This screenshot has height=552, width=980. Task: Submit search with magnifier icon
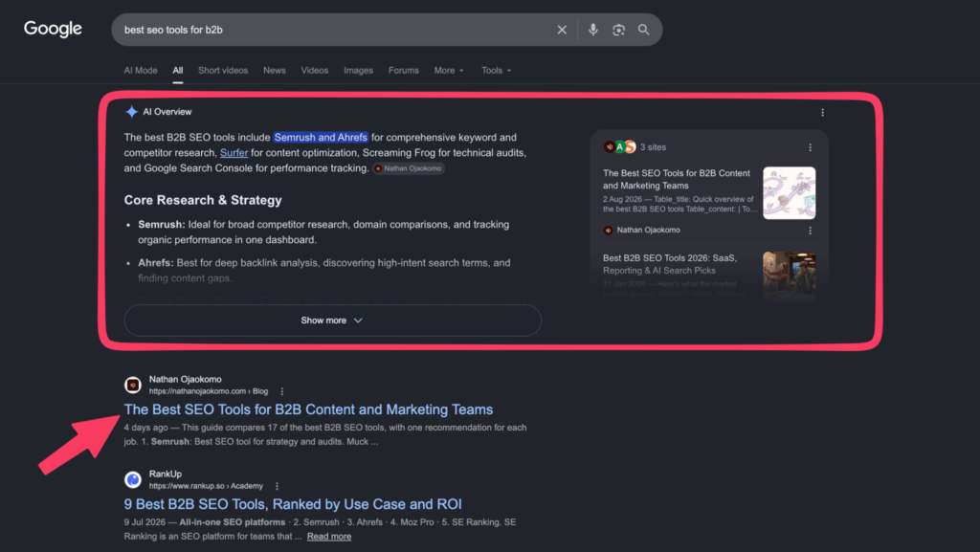[643, 30]
